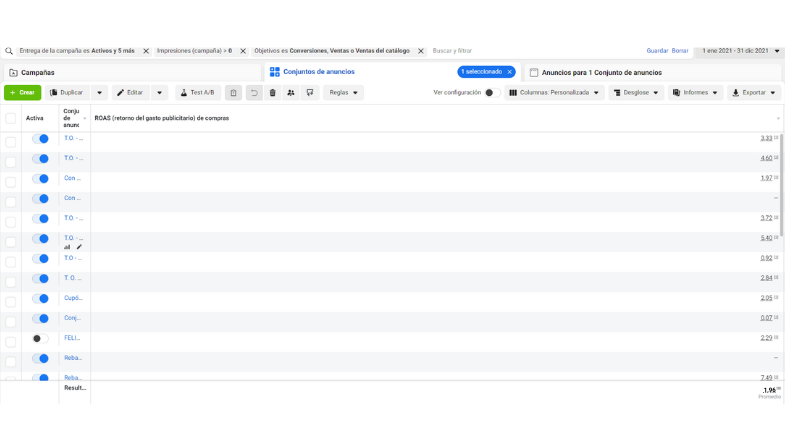
Task: Tick the select-all checkbox in table header
Action: click(x=11, y=118)
